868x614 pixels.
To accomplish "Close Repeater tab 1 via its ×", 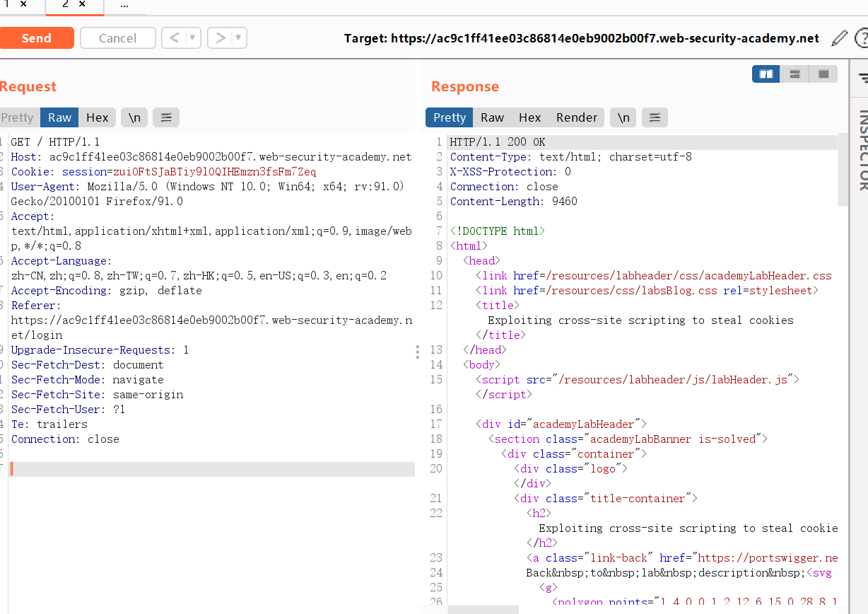I will [x=23, y=4].
